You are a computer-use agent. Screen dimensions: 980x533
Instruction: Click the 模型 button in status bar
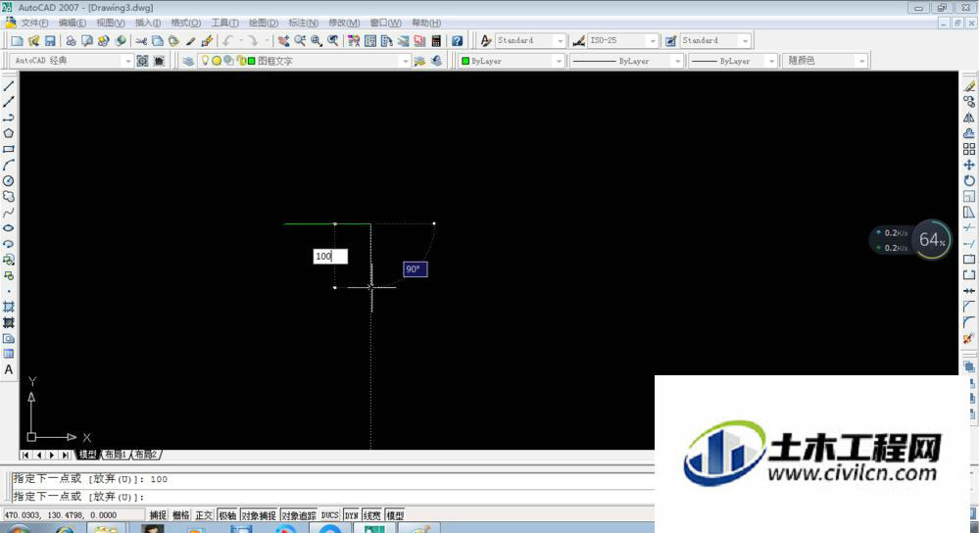395,515
